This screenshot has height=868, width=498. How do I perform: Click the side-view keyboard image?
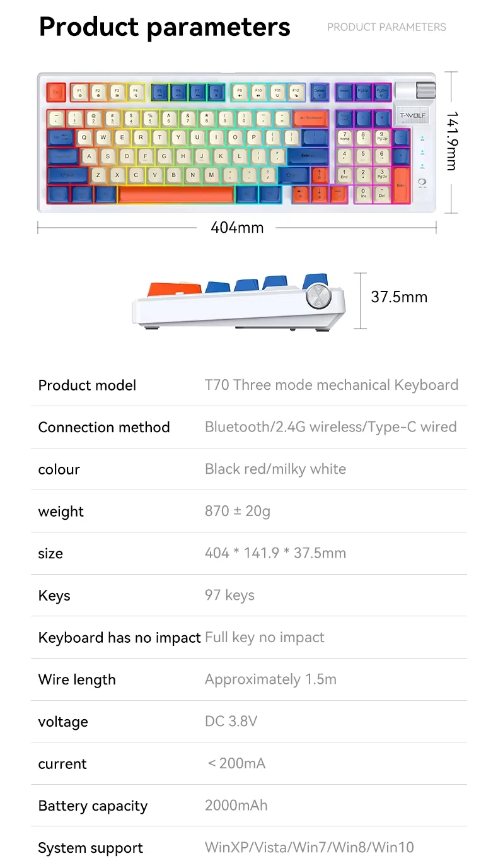(x=238, y=303)
